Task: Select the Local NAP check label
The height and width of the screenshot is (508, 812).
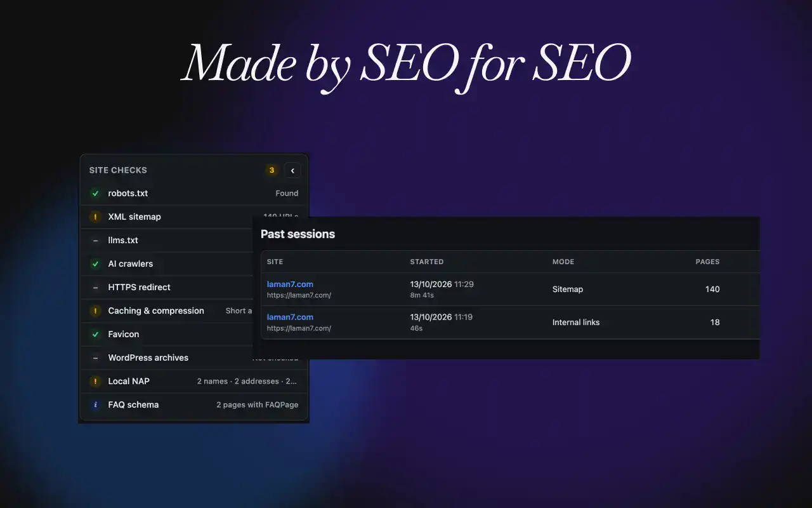Action: click(129, 381)
